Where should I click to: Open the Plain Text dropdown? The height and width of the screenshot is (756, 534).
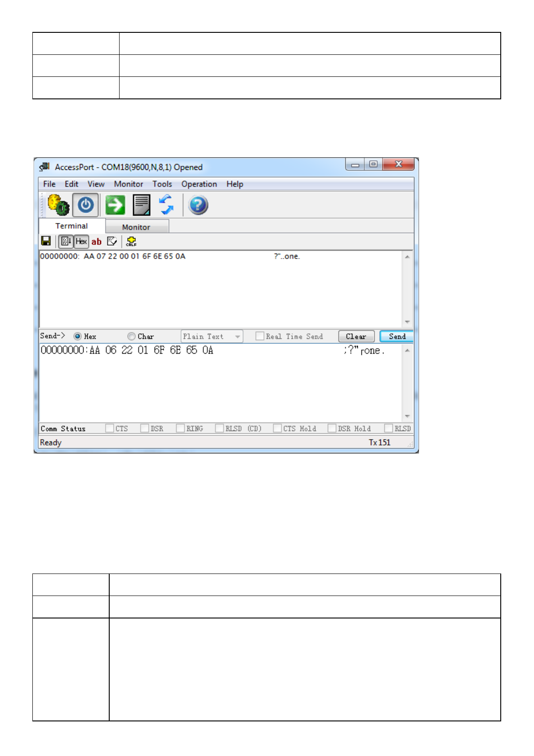[x=212, y=336]
